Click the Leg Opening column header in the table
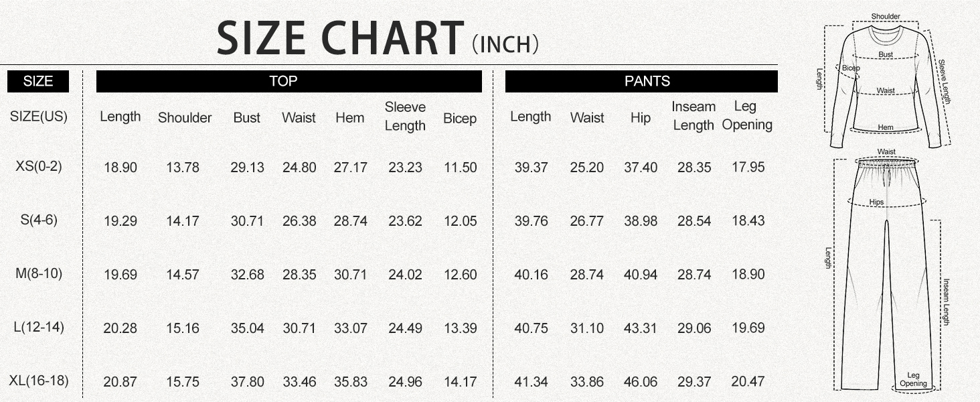 pyautogui.click(x=747, y=116)
